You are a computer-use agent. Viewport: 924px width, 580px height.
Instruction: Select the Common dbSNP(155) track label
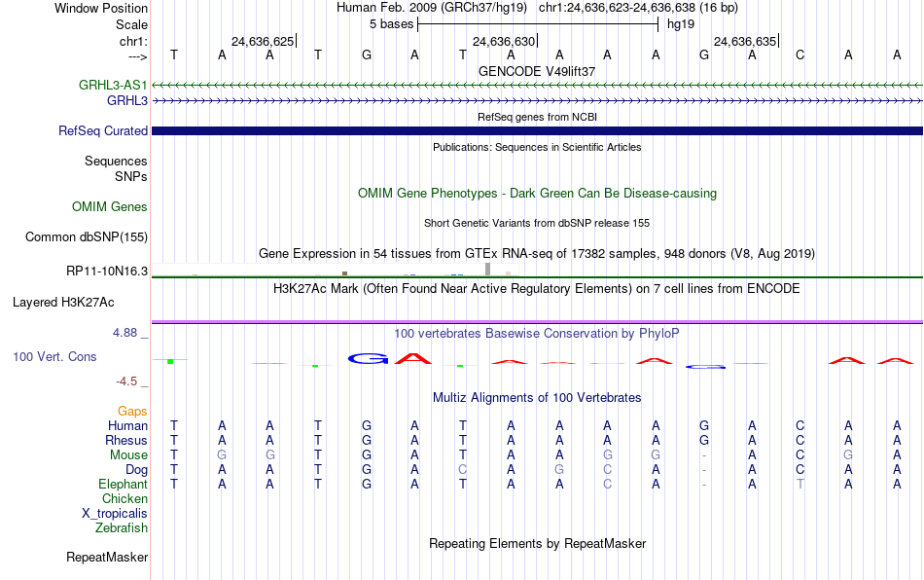tap(86, 236)
